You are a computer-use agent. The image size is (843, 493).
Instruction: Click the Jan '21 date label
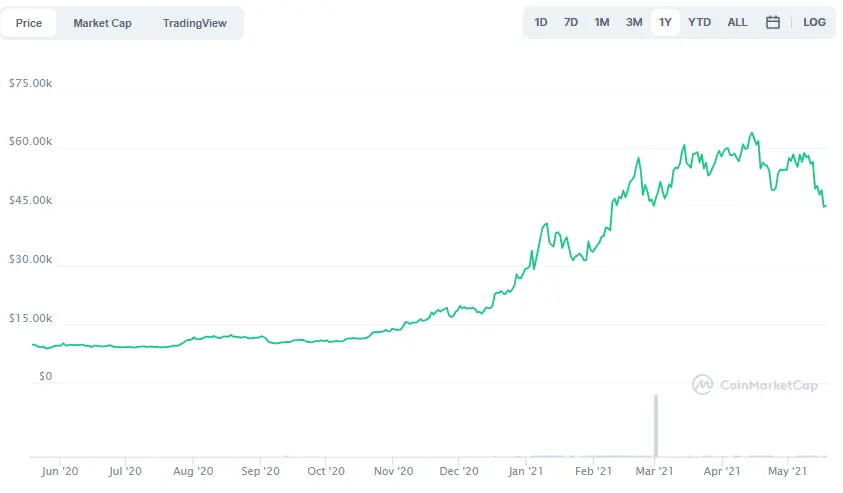pos(526,471)
